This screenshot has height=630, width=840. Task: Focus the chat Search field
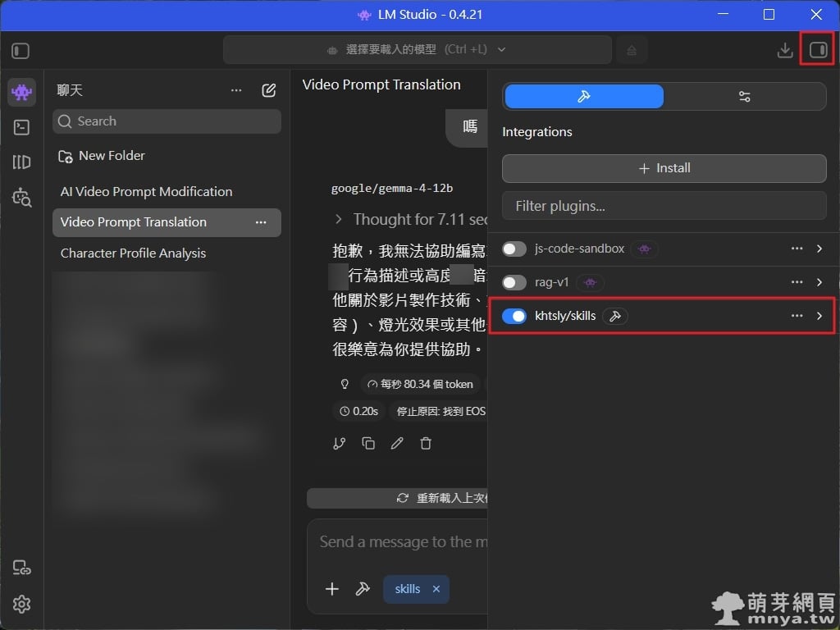click(x=167, y=121)
